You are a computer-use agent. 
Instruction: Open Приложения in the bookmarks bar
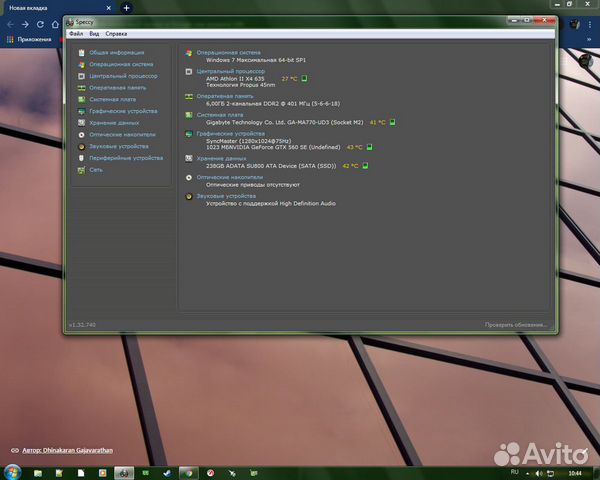pyautogui.click(x=29, y=39)
